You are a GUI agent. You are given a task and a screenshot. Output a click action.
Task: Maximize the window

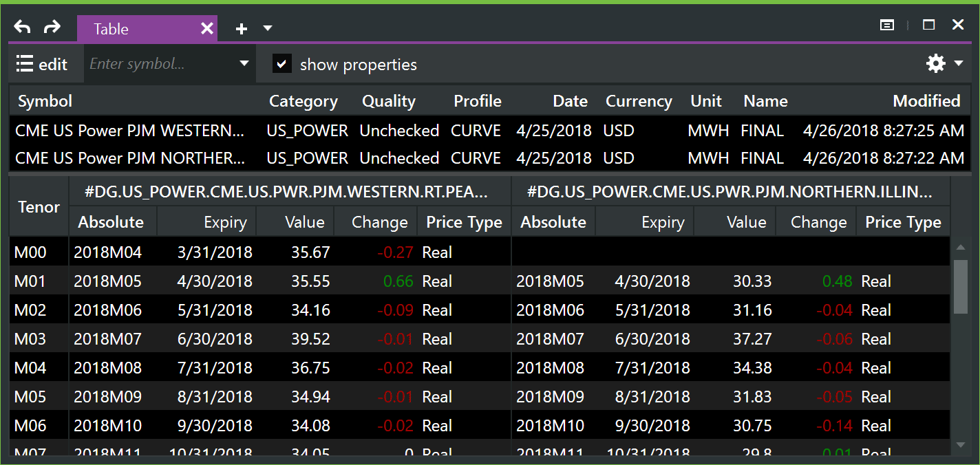(x=929, y=25)
